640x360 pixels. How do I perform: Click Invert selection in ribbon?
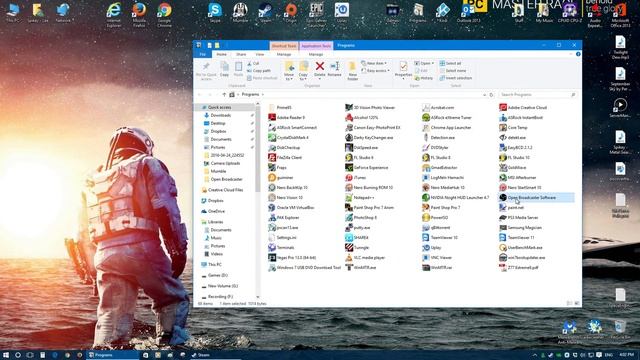pos(456,78)
